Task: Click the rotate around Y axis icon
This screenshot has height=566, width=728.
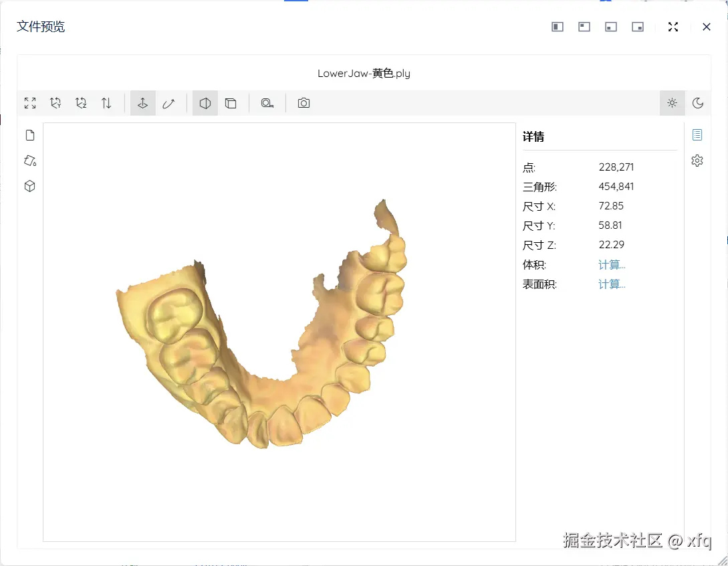Action: [55, 103]
